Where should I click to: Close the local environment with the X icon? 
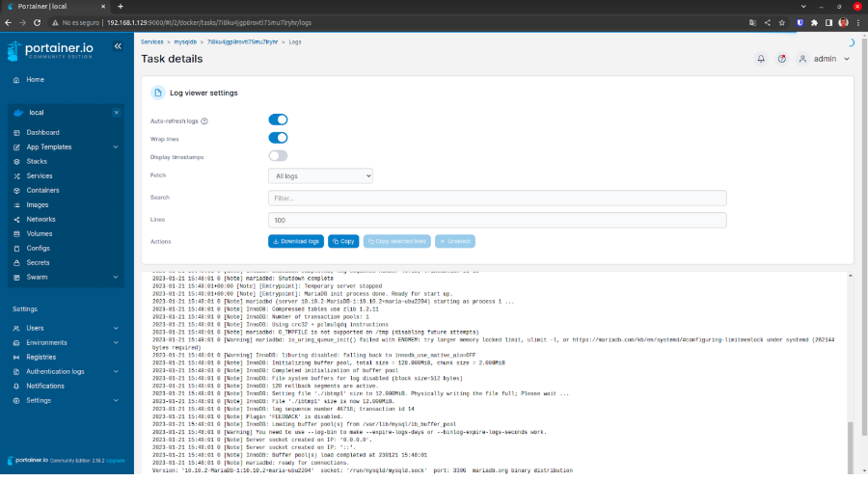click(116, 113)
